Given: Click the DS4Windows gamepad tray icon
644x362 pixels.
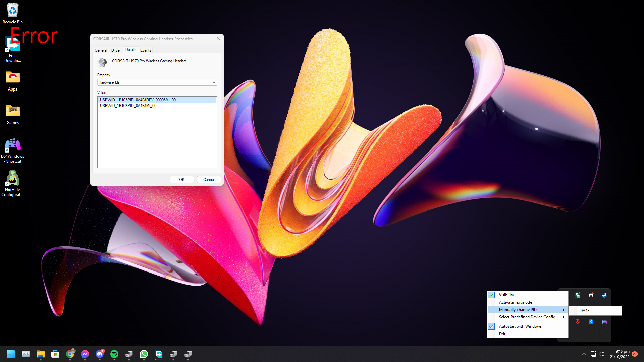Looking at the screenshot, I should pos(604,322).
